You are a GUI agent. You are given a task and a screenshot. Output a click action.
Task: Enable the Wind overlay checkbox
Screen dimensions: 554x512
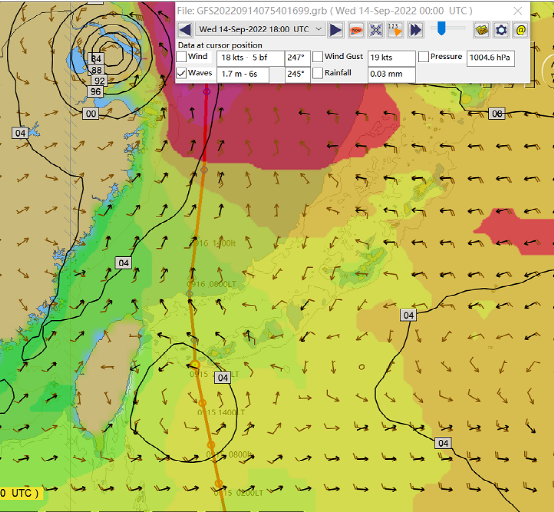click(x=182, y=57)
